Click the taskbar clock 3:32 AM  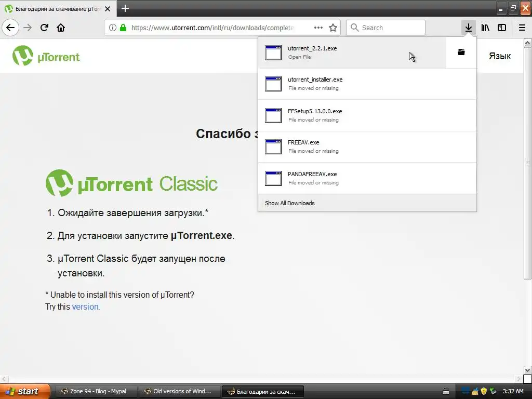(x=513, y=391)
